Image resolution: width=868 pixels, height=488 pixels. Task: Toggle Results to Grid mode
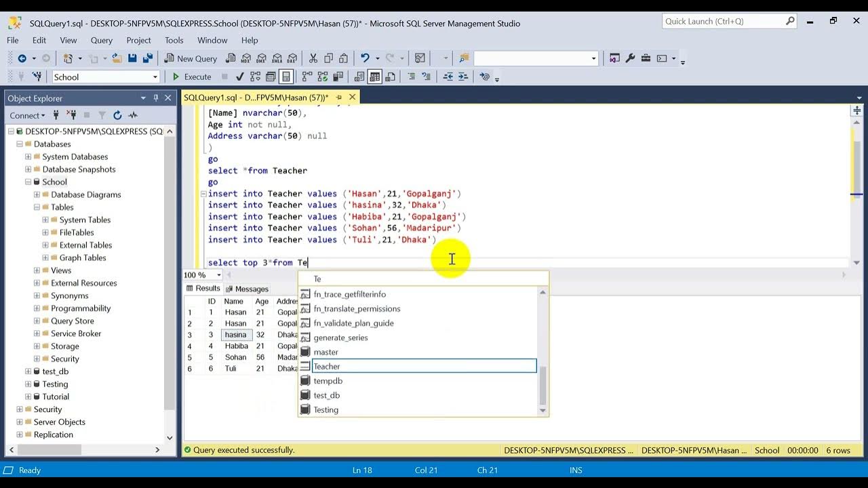(374, 77)
